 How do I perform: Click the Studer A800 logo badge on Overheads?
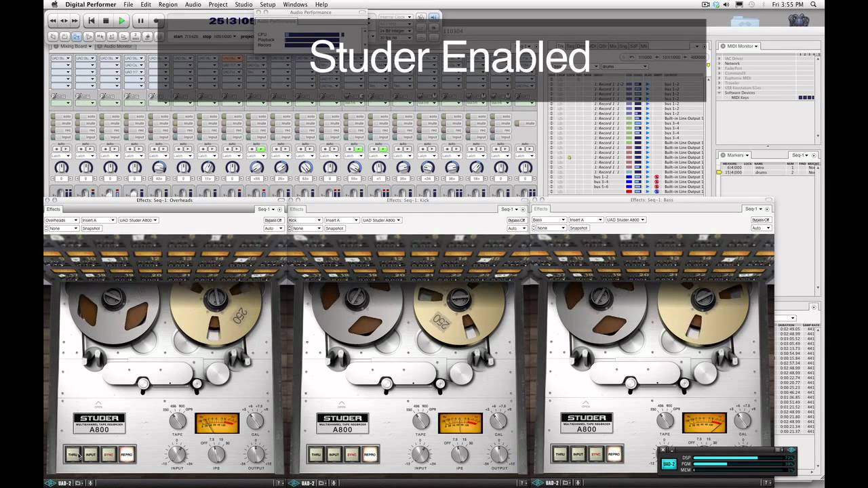99,424
